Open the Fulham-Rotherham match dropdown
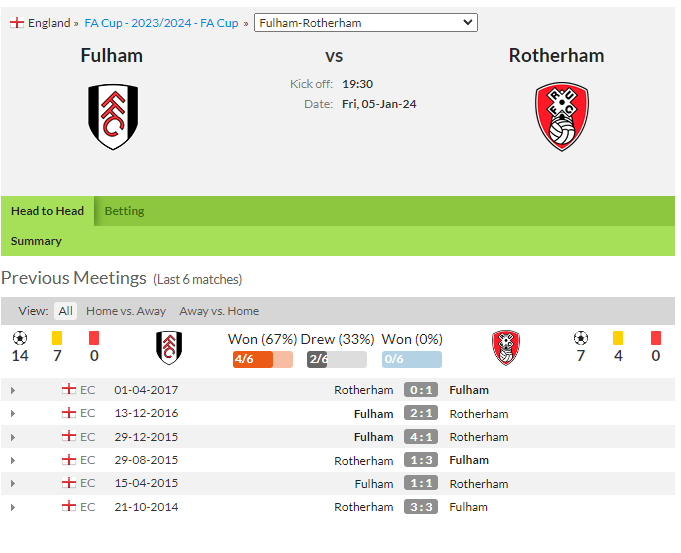 point(366,23)
